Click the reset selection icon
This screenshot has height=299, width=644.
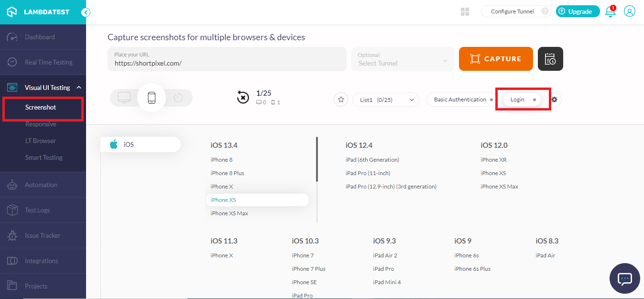243,97
